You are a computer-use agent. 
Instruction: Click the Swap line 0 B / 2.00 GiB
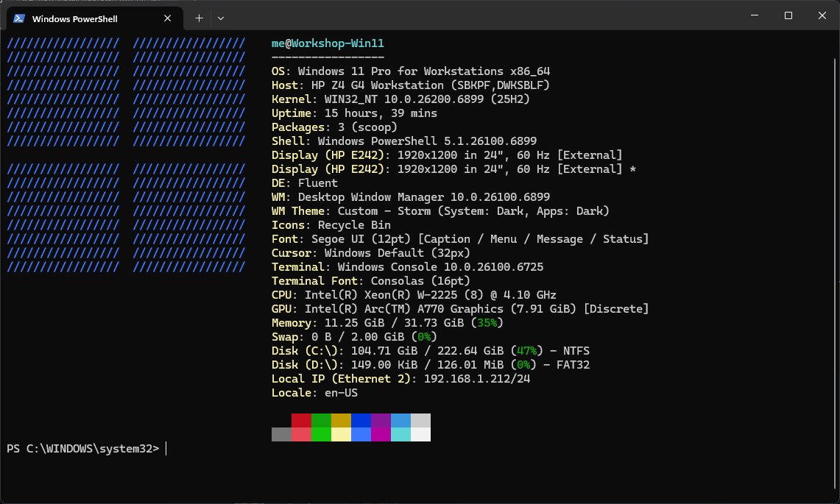pyautogui.click(x=354, y=336)
